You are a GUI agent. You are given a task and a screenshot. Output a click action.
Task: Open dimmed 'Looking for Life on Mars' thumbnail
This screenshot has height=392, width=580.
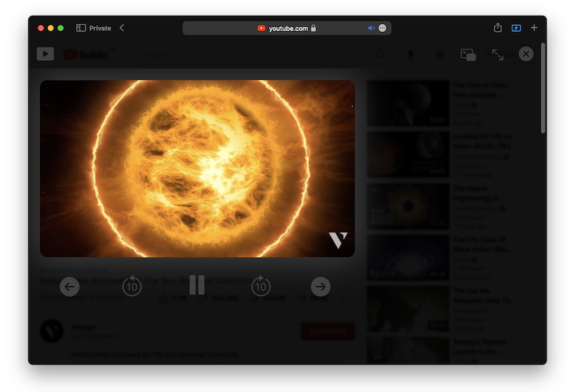pos(408,154)
